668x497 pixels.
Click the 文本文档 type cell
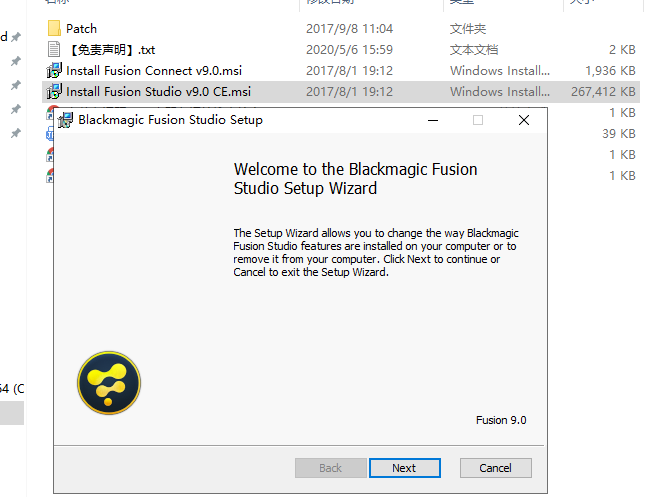click(x=474, y=50)
